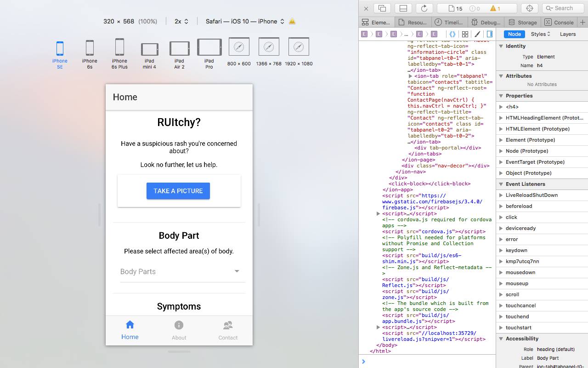Click user agent warning triangle icon
588x368 pixels.
click(292, 21)
